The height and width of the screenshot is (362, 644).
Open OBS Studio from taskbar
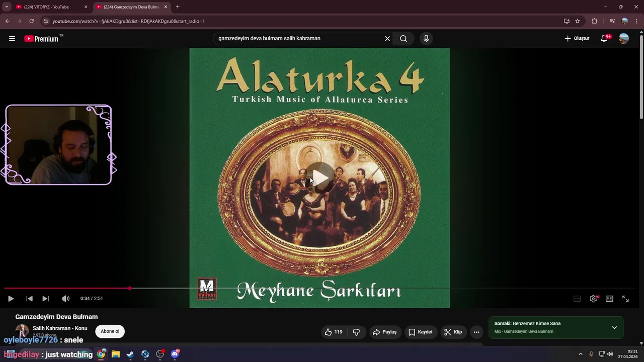tap(160, 354)
